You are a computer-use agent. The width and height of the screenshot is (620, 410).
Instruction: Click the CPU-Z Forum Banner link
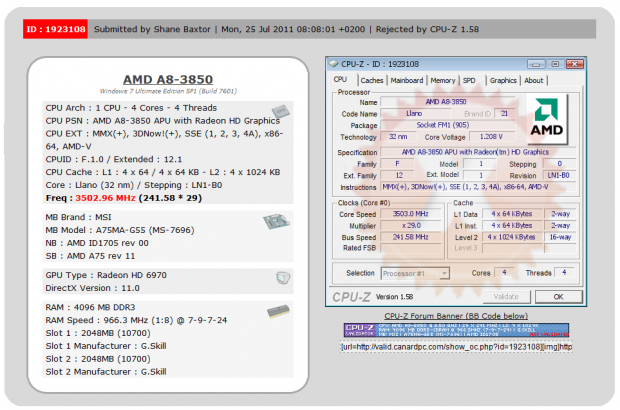click(456, 316)
